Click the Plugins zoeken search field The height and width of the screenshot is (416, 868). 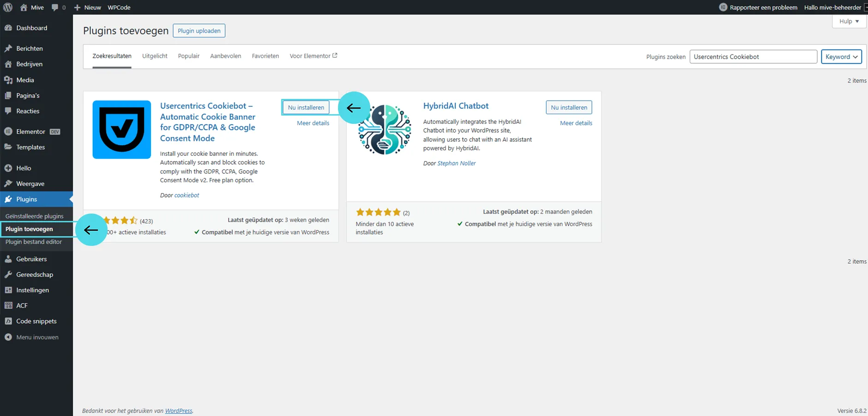tap(753, 57)
